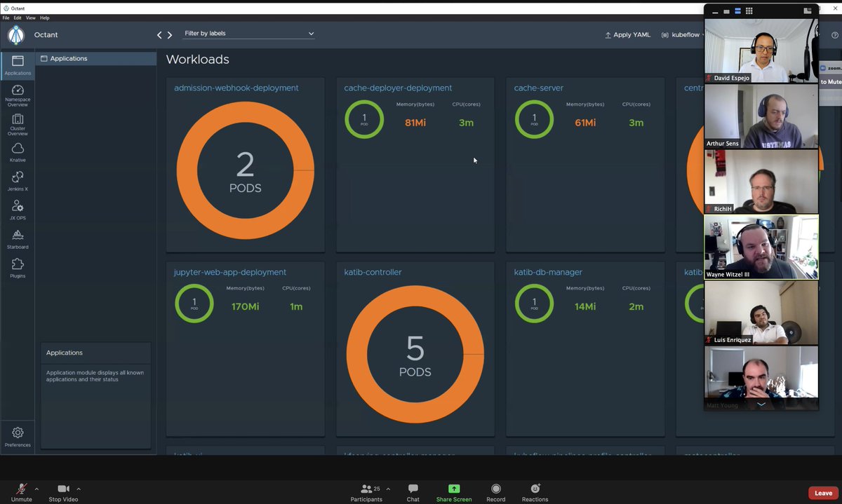Select RichiH video thumbnail
Image resolution: width=842 pixels, height=504 pixels.
tap(761, 182)
